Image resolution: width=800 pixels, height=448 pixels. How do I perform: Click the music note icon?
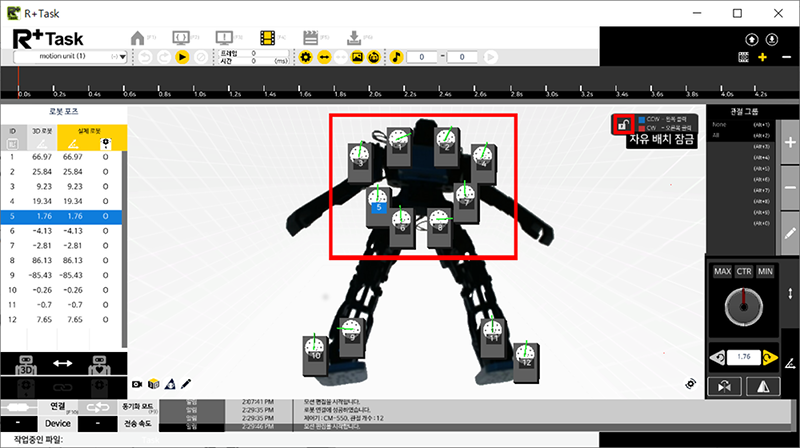(396, 57)
